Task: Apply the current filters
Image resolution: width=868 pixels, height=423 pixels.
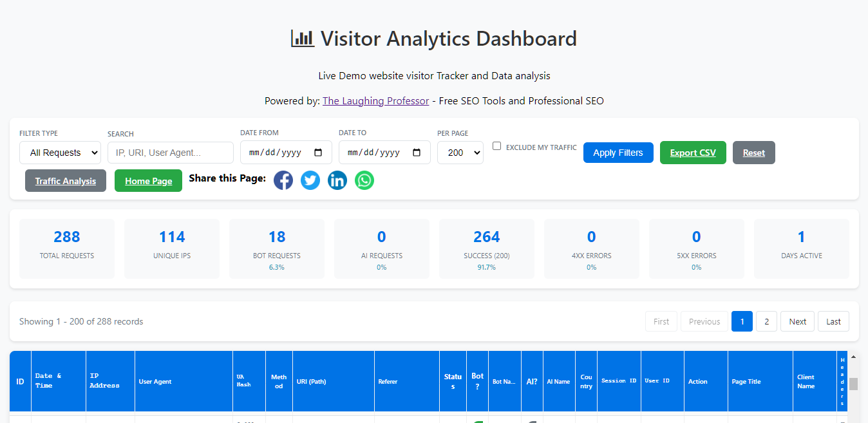Action: pyautogui.click(x=618, y=152)
